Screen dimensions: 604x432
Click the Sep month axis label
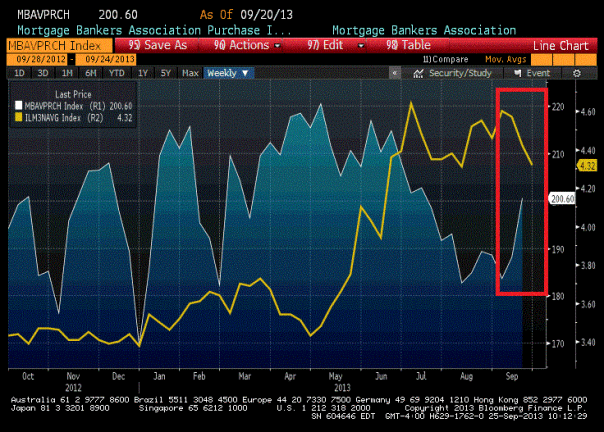click(512, 376)
